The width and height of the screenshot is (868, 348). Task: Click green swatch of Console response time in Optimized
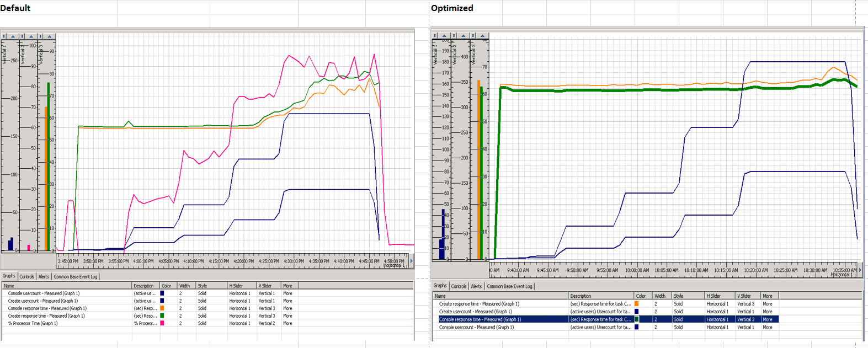tap(637, 319)
